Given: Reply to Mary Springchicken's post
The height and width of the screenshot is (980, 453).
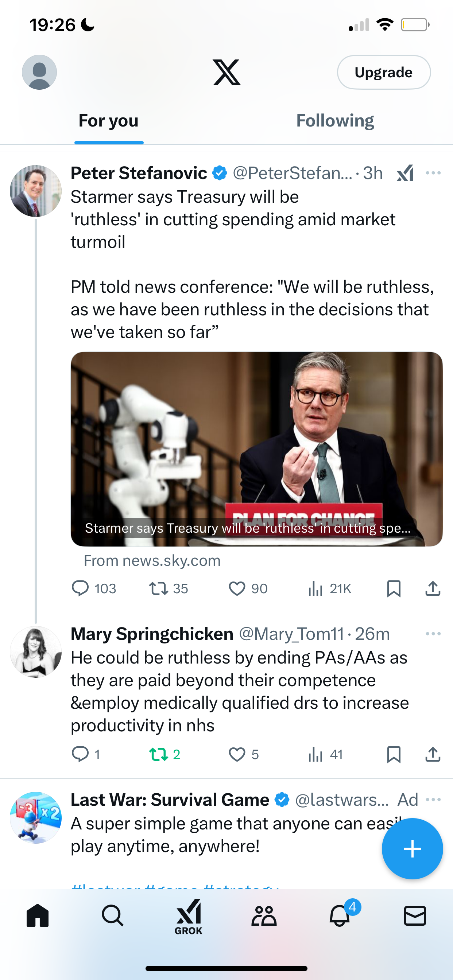Looking at the screenshot, I should 80,754.
